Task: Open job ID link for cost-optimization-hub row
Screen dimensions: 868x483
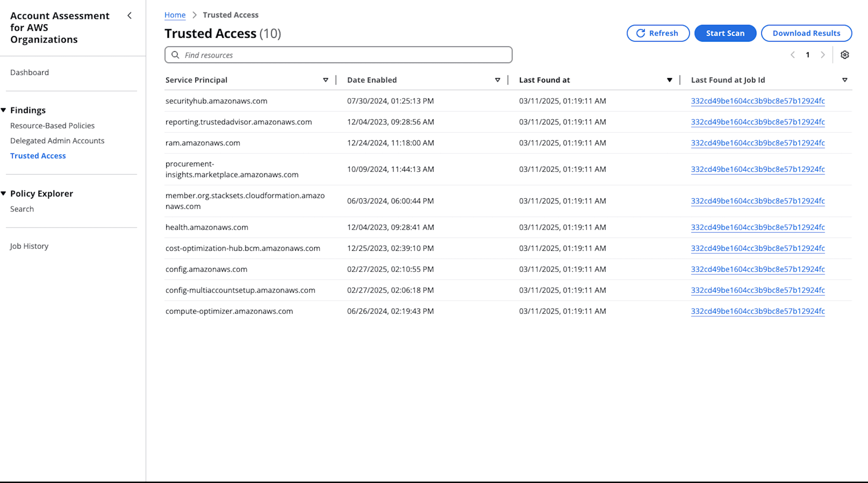Action: pyautogui.click(x=758, y=248)
